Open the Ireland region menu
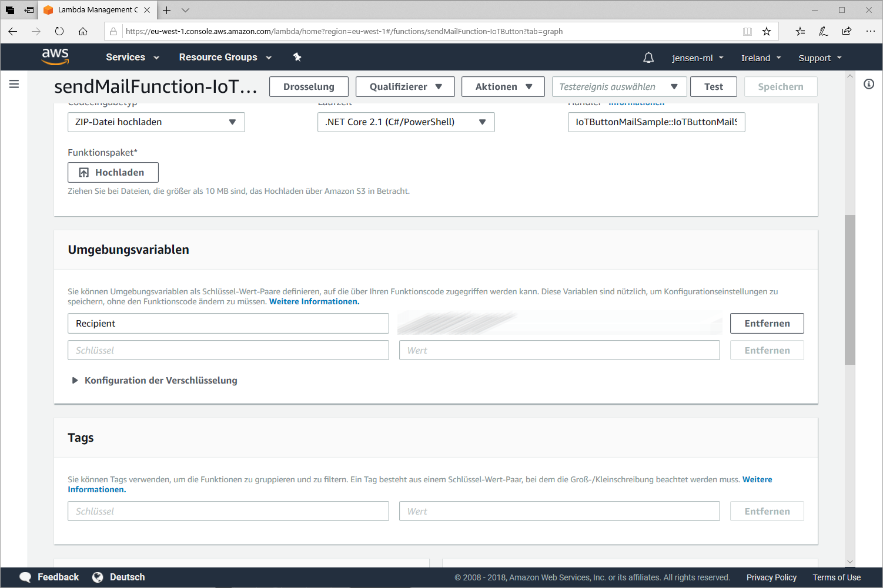The height and width of the screenshot is (588, 883). point(761,58)
